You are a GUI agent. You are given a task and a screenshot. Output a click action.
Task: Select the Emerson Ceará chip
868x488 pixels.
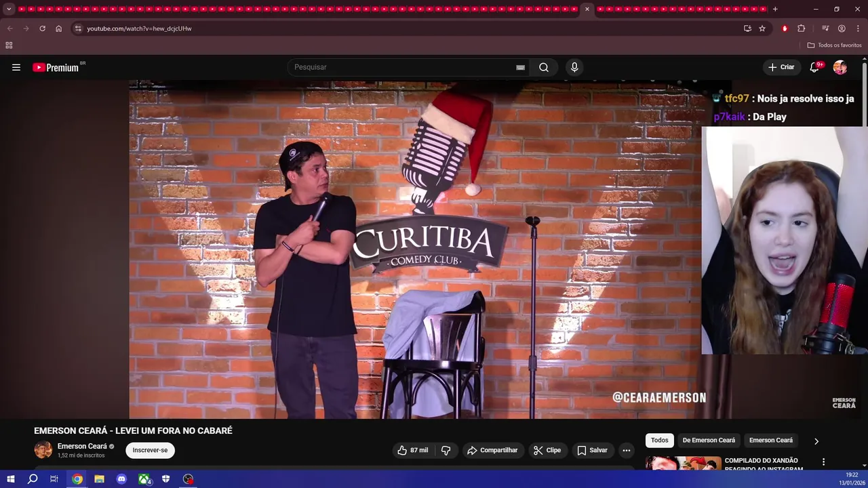point(771,441)
